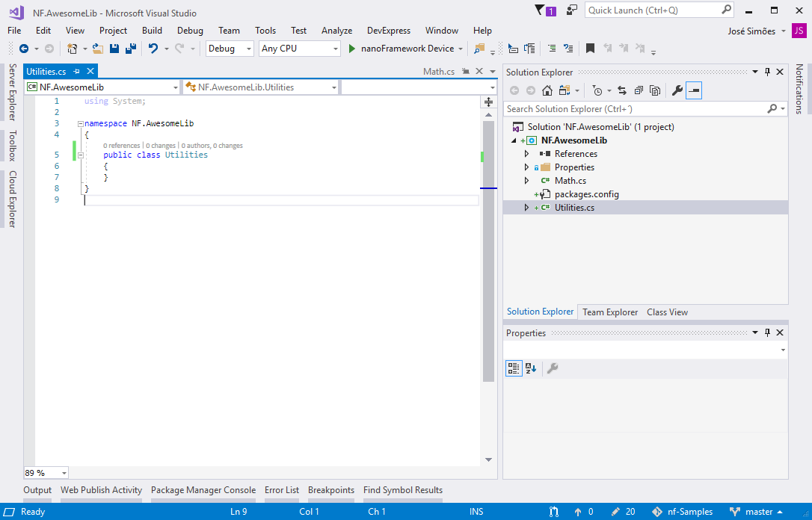
Task: Promote the Math.cs preview tab to keep open
Action: pos(466,72)
